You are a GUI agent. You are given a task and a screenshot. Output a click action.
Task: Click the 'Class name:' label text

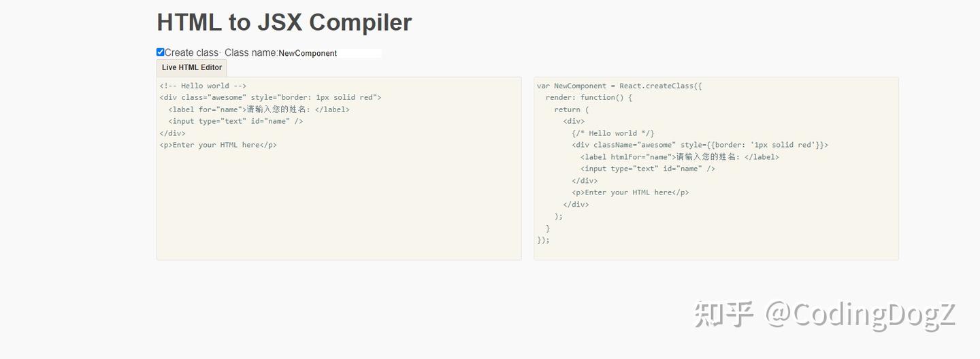[250, 52]
